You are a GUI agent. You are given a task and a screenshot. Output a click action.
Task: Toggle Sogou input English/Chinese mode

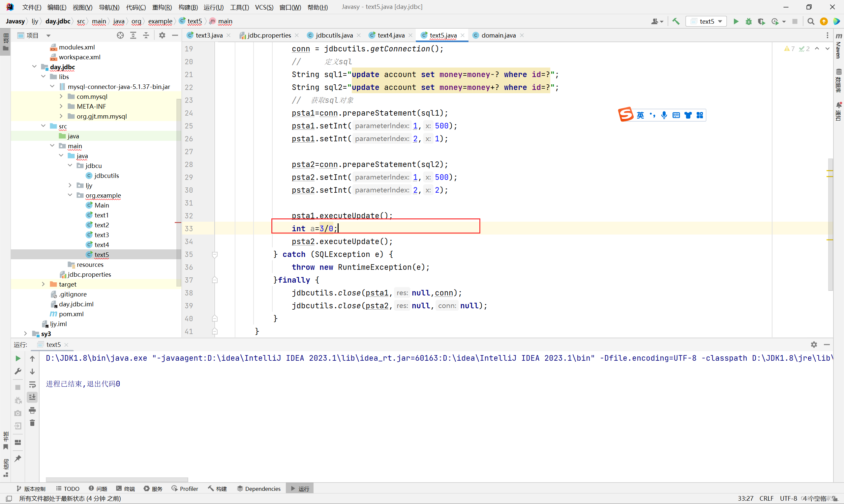click(x=640, y=115)
